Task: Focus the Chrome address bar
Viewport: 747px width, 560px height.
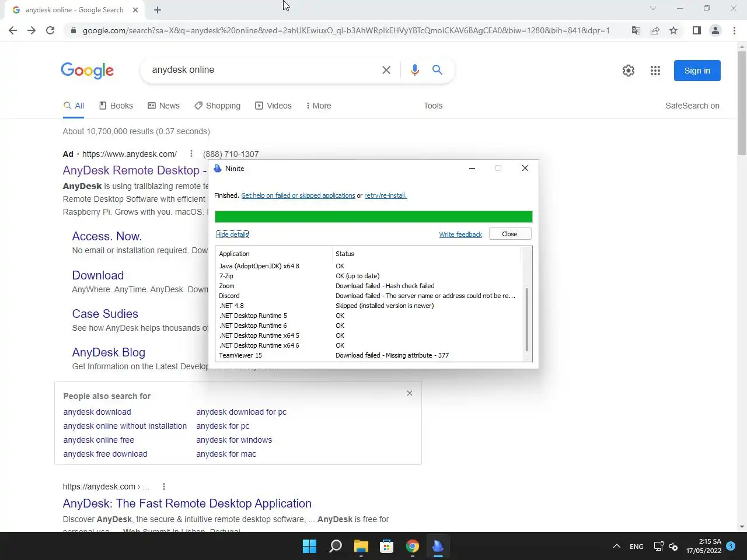Action: (x=345, y=30)
